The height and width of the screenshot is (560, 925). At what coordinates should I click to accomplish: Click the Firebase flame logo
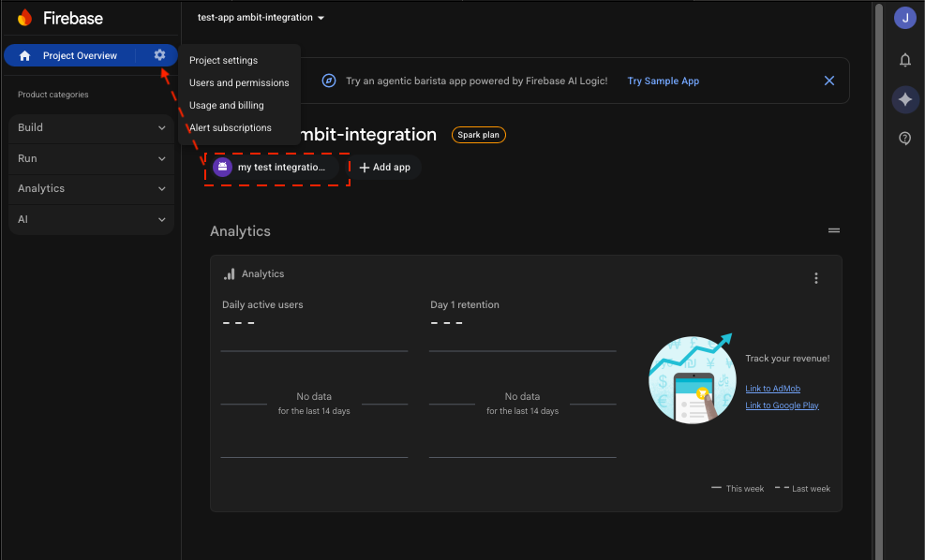tap(24, 18)
